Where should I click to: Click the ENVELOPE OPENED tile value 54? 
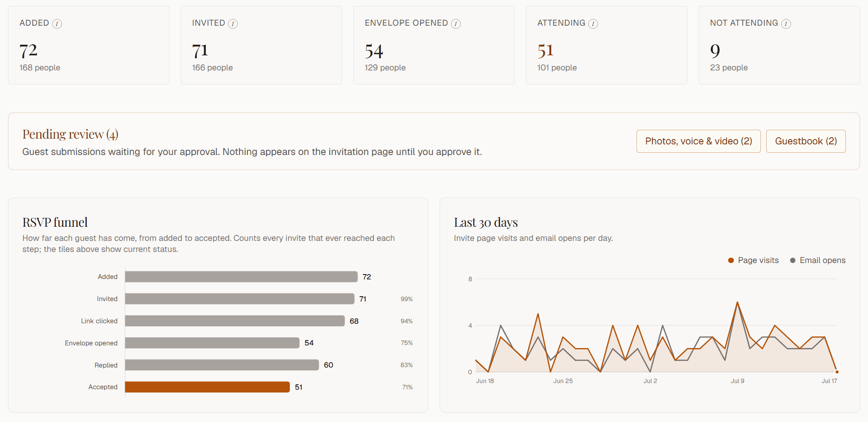(374, 51)
